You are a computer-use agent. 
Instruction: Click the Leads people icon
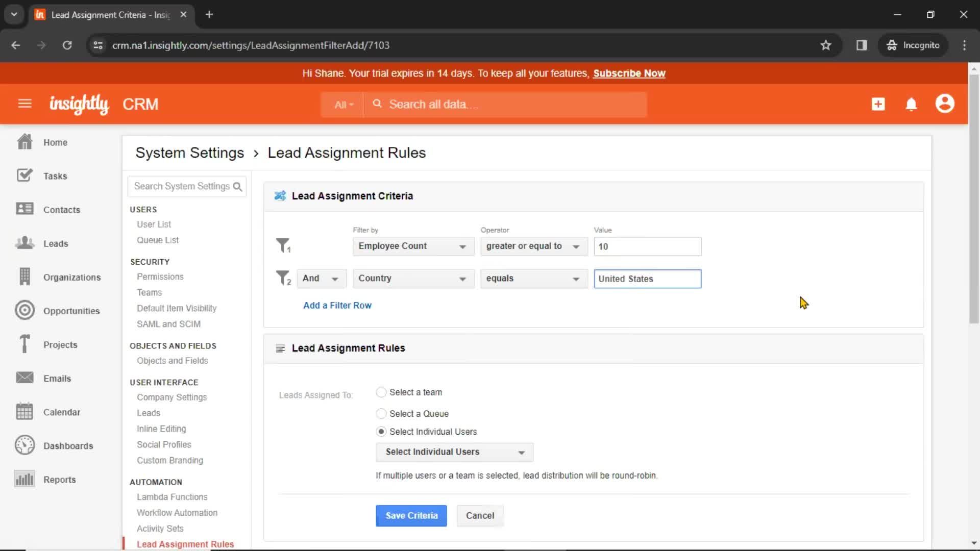pyautogui.click(x=24, y=243)
